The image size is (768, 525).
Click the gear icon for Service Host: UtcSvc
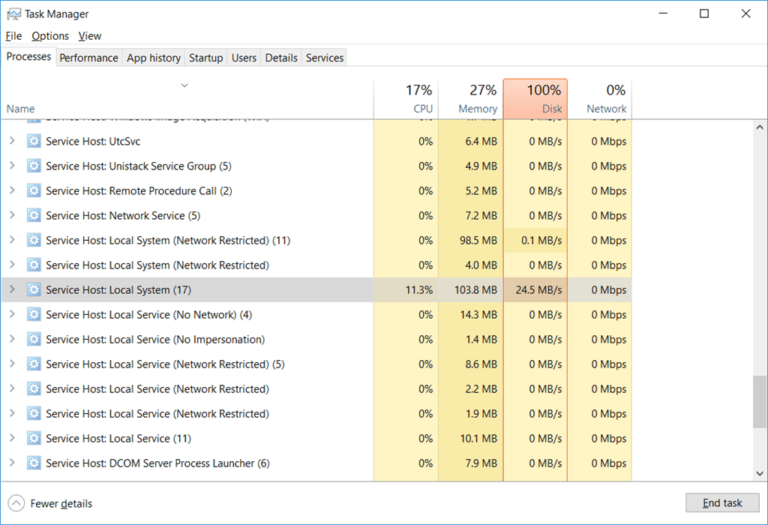coord(34,142)
